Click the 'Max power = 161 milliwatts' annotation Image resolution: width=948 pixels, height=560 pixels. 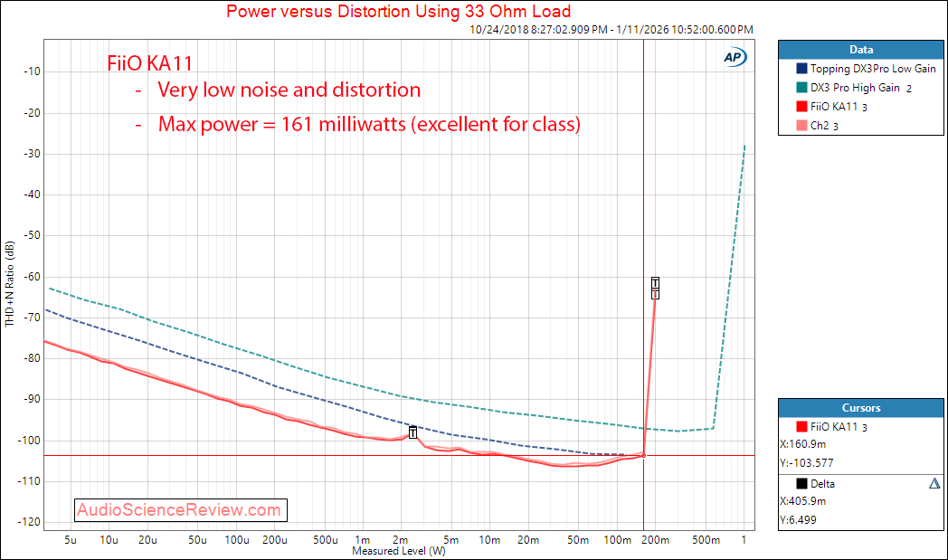[x=369, y=124]
